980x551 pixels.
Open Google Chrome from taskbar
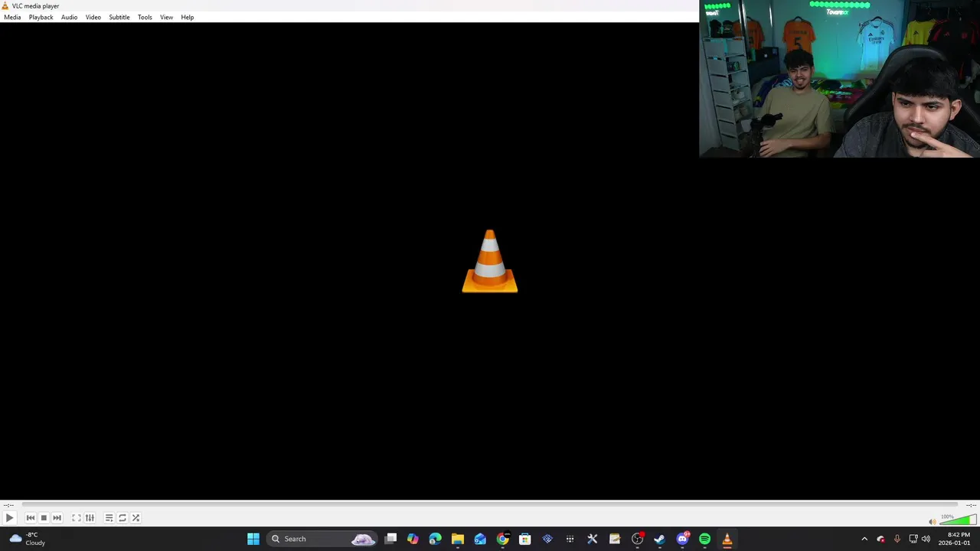click(502, 539)
